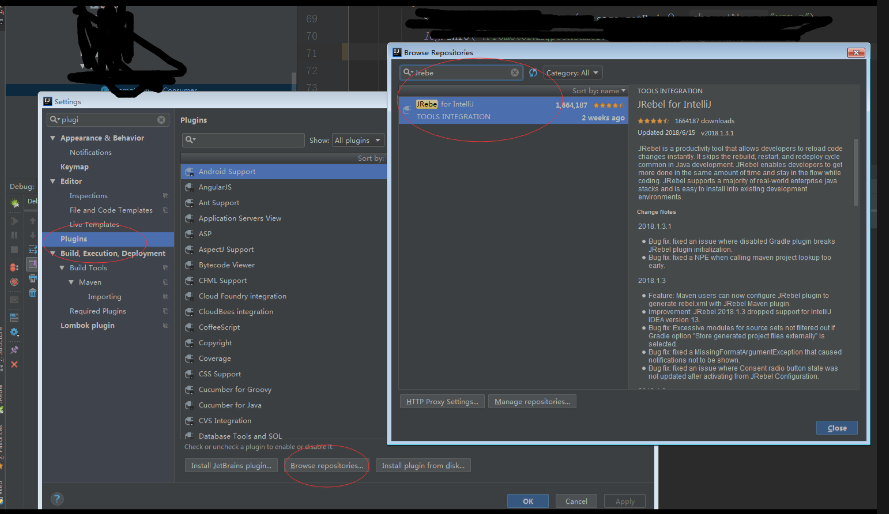Collapse the Build, Execution, Deployment section
Image resolution: width=889 pixels, height=514 pixels.
pos(52,254)
